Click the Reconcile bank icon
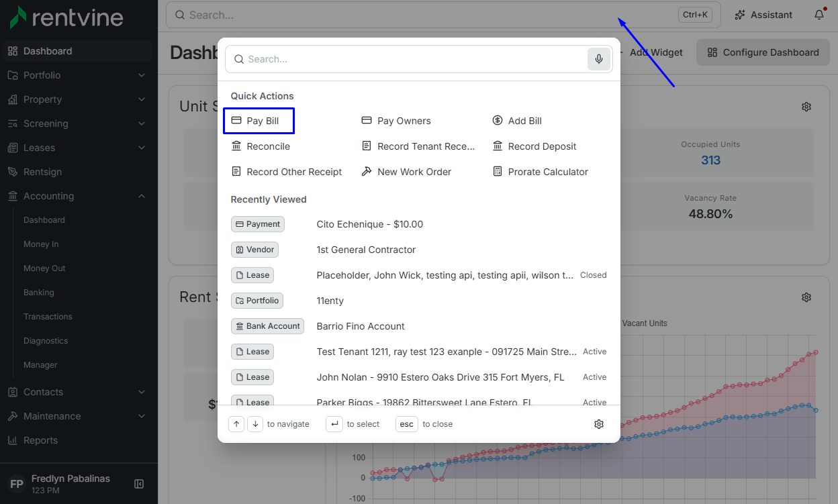Viewport: 838px width, 504px height. coord(236,146)
